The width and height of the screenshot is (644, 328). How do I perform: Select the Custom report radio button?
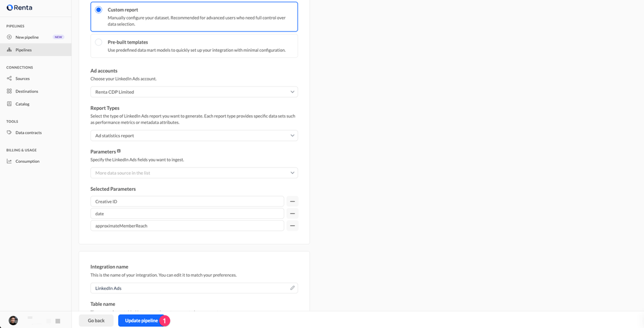tap(98, 10)
